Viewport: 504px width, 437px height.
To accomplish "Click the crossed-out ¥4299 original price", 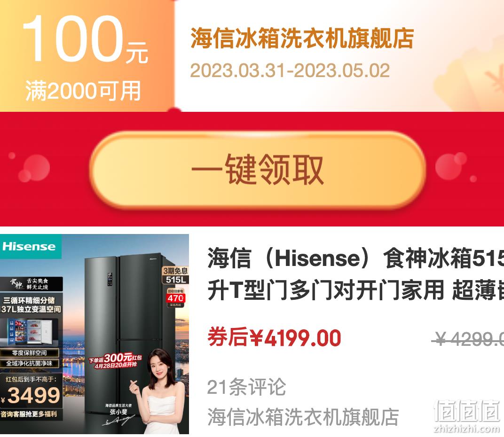I will 468,338.
